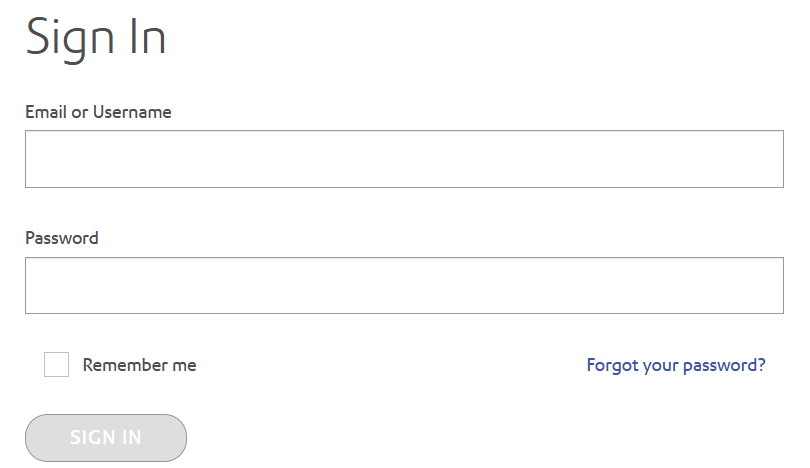This screenshot has height=468, width=810.
Task: Toggle the Remember me option
Action: click(x=57, y=365)
